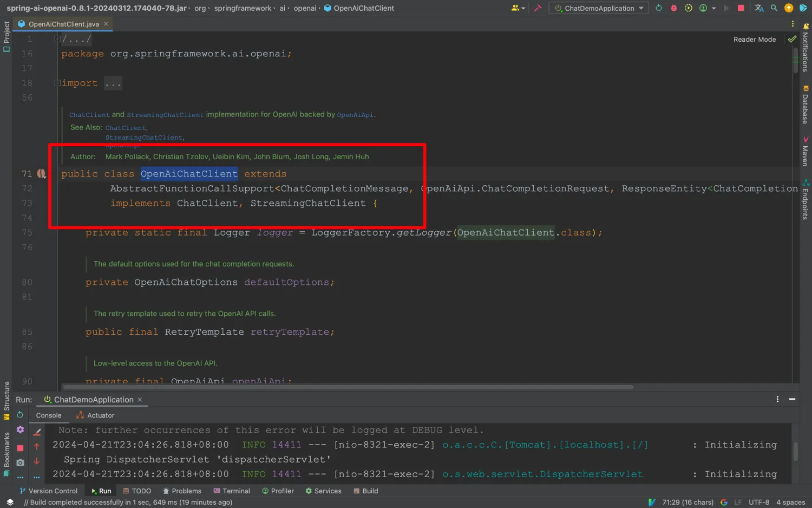Screen dimensions: 812x508
Task: Run with coverage icon in toolbar
Action: click(x=689, y=8)
